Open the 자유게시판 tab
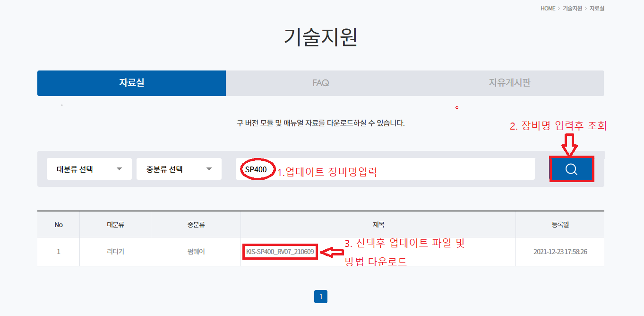Image resolution: width=644 pixels, height=316 pixels. tap(509, 83)
